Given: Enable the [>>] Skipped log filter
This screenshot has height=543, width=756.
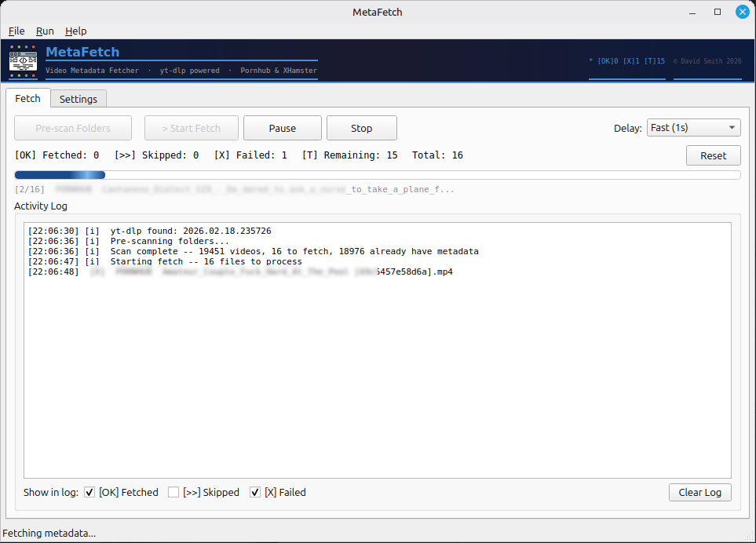Looking at the screenshot, I should [173, 493].
